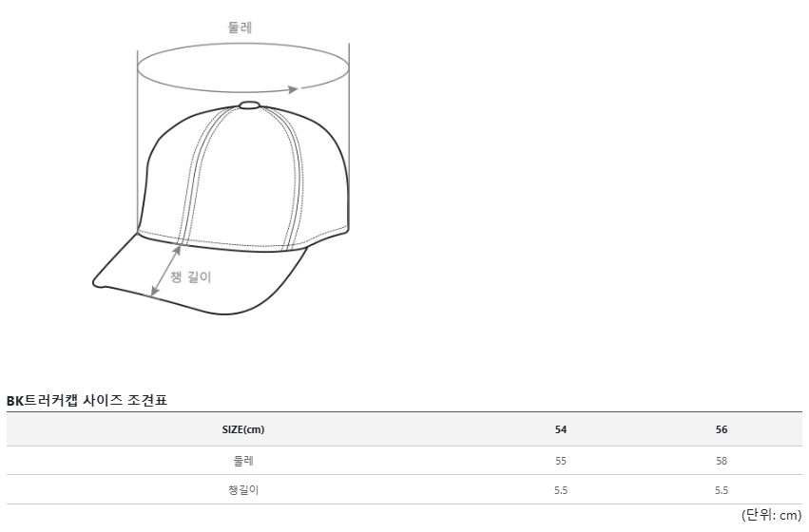This screenshot has width=809, height=532.
Task: Click the cap brim illustration
Action: point(201,275)
